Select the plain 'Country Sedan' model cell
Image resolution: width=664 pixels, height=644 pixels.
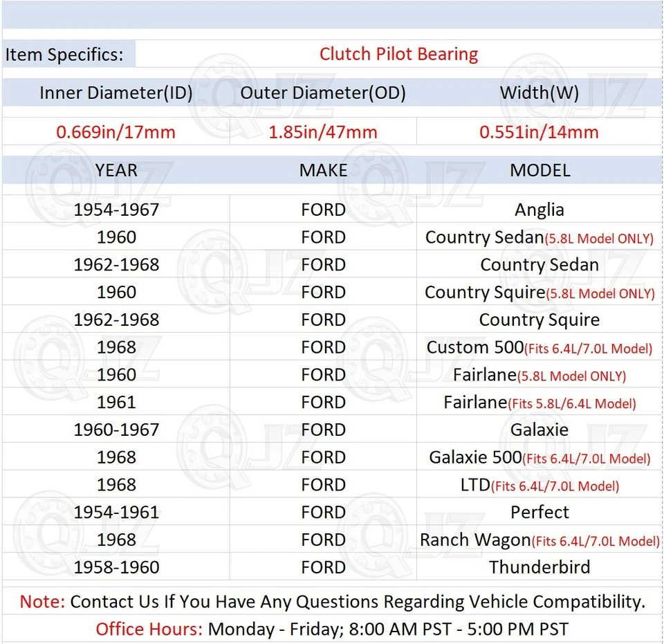[539, 265]
